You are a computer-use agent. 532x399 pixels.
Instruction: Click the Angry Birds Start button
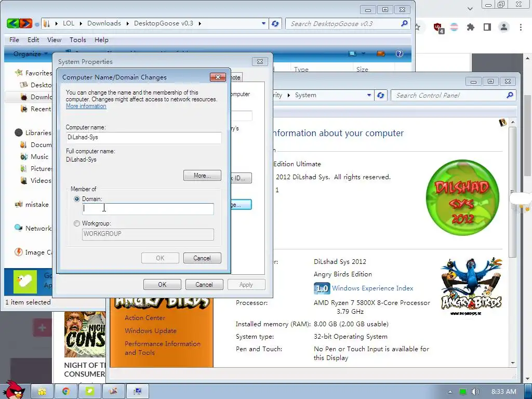coord(13,390)
